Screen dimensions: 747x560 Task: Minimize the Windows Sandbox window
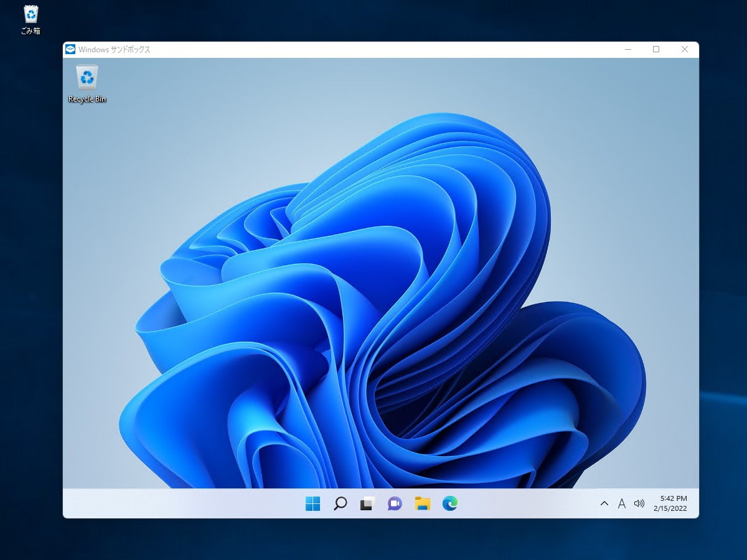627,49
